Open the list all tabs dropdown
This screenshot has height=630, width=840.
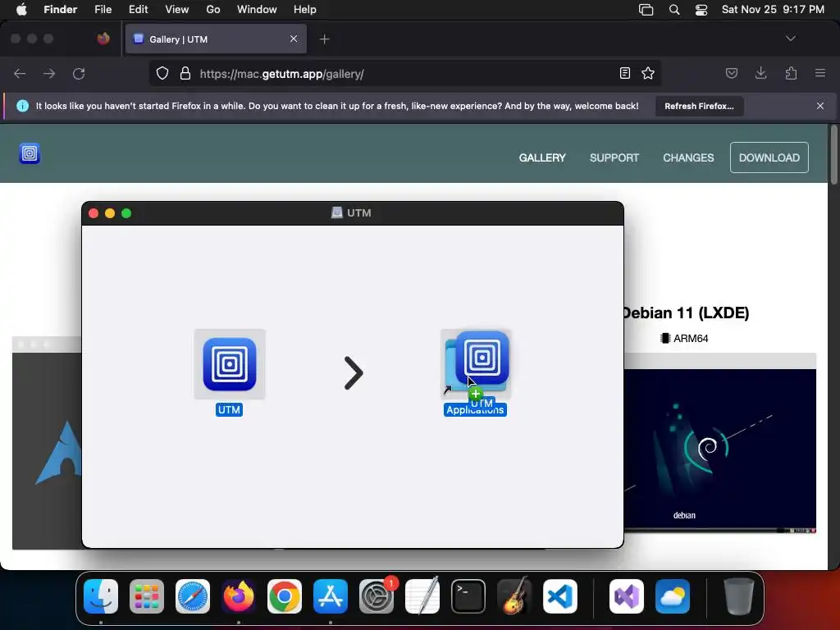pyautogui.click(x=790, y=39)
